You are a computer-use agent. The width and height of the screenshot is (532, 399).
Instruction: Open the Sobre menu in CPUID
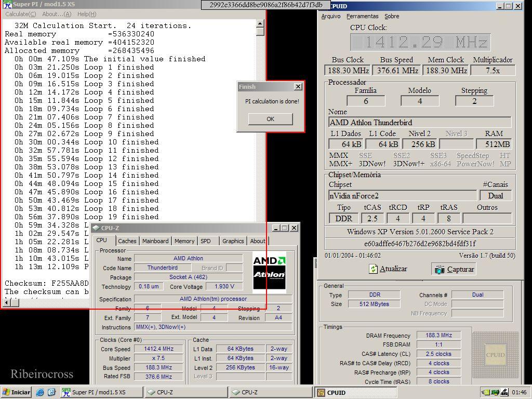(392, 16)
